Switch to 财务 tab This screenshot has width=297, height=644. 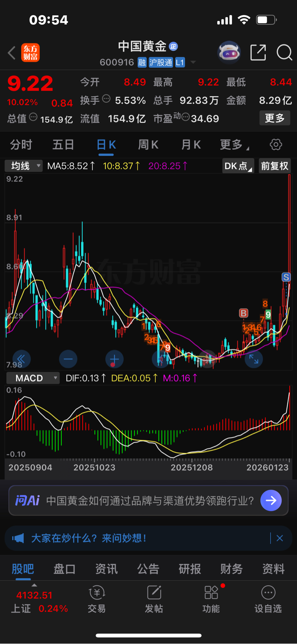232,569
